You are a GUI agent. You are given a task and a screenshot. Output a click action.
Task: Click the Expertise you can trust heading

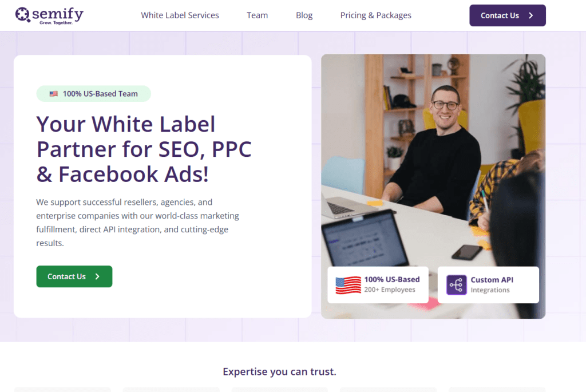[x=279, y=371]
